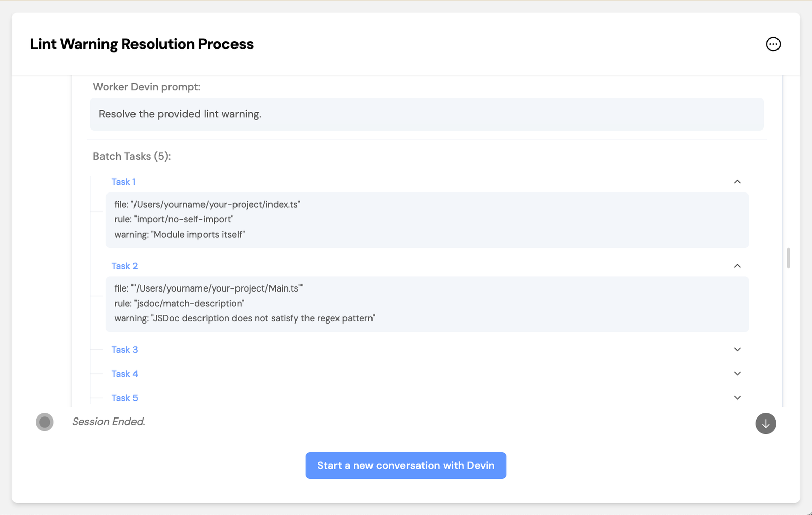Collapse Task 2 using its chevron

click(x=737, y=266)
